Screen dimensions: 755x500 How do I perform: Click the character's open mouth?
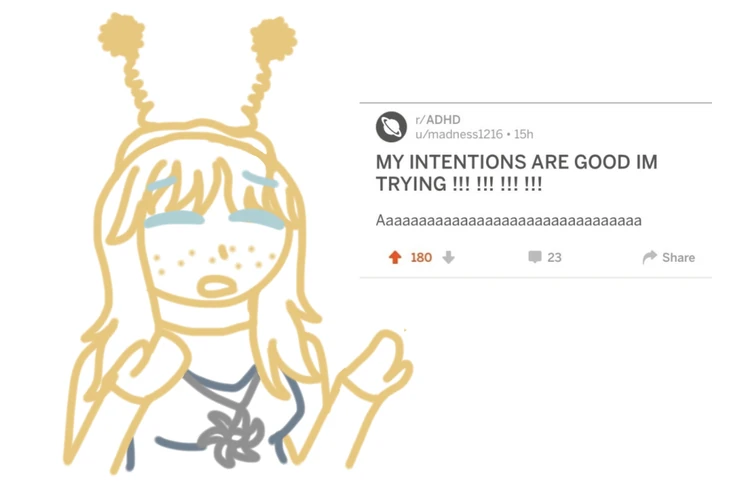(216, 286)
